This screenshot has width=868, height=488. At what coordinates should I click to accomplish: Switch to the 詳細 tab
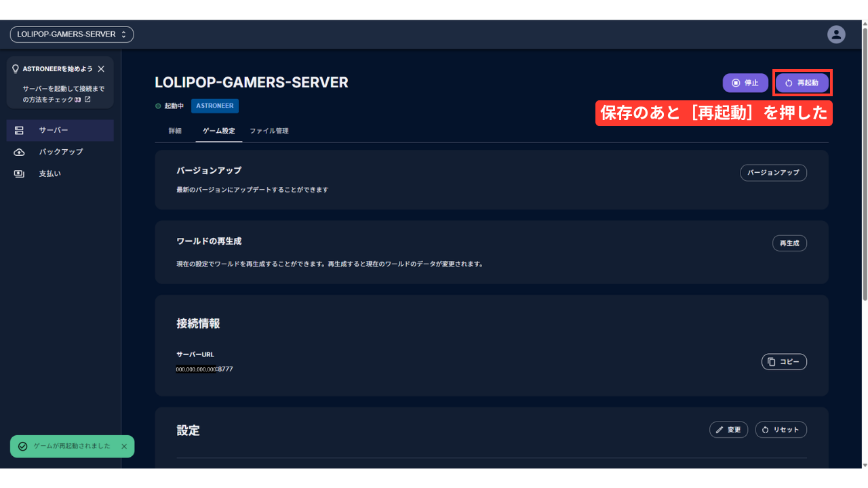click(x=175, y=131)
